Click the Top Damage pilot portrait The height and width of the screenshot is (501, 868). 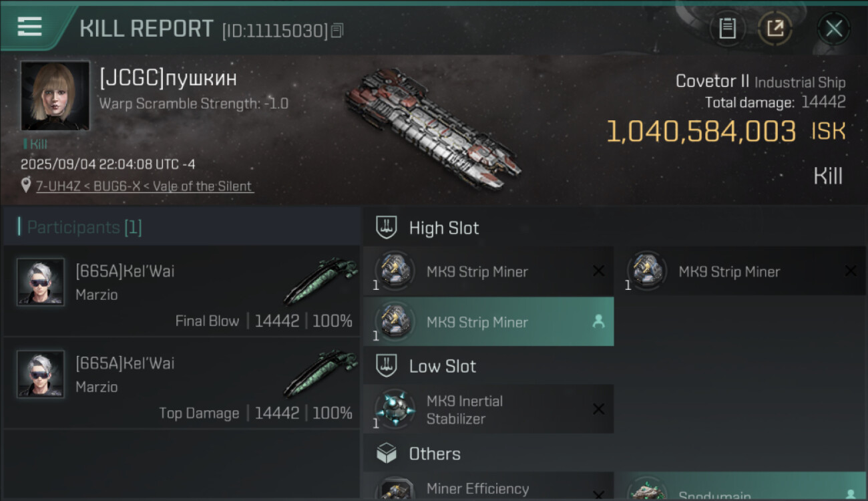[x=41, y=374]
